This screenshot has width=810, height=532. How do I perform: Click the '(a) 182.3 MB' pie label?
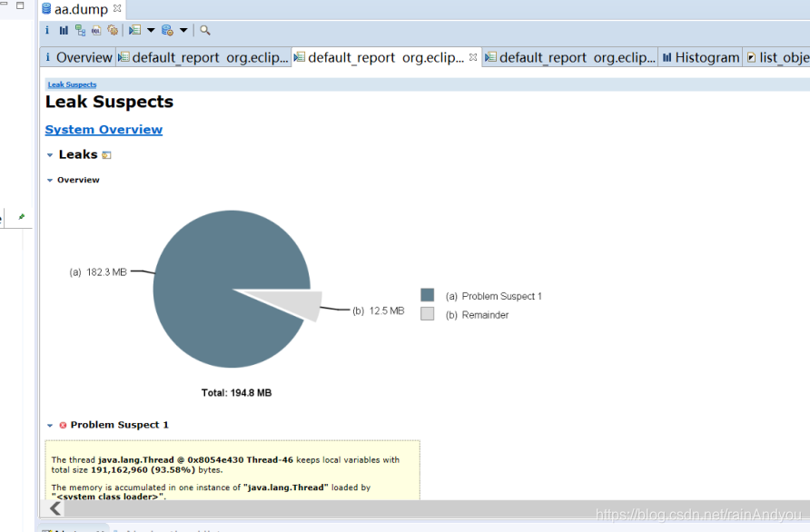(x=98, y=272)
